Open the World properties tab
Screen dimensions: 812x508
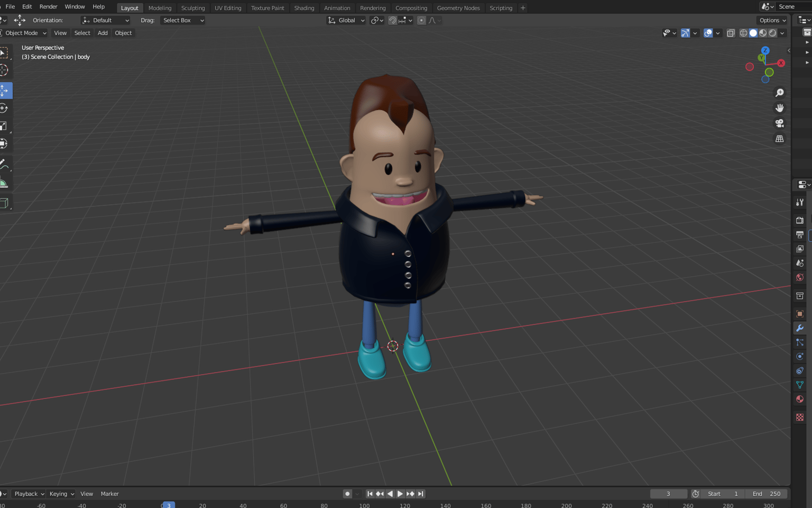coord(800,277)
